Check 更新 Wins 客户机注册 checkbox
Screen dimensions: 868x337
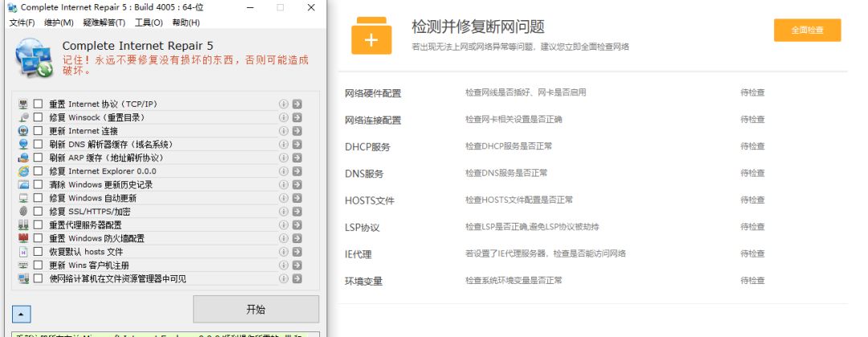tap(38, 265)
